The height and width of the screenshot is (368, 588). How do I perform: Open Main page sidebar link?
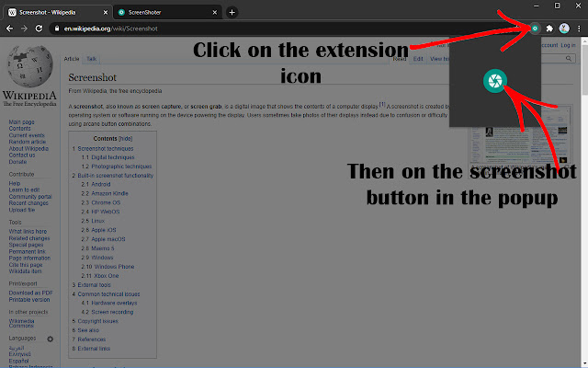click(21, 122)
